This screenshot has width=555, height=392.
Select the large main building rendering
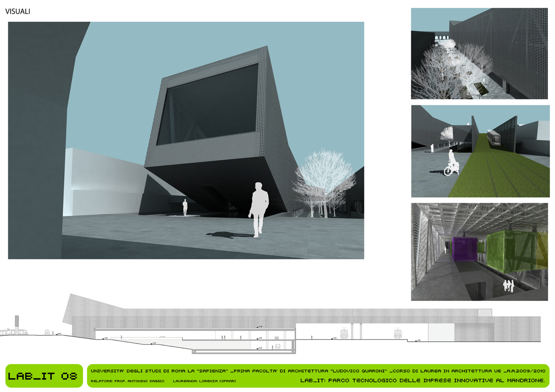tap(186, 140)
